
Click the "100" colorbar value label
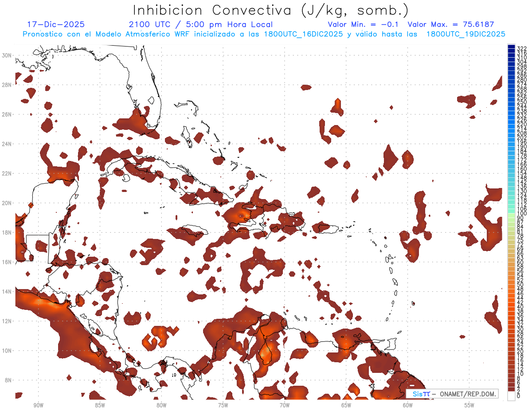click(x=522, y=214)
